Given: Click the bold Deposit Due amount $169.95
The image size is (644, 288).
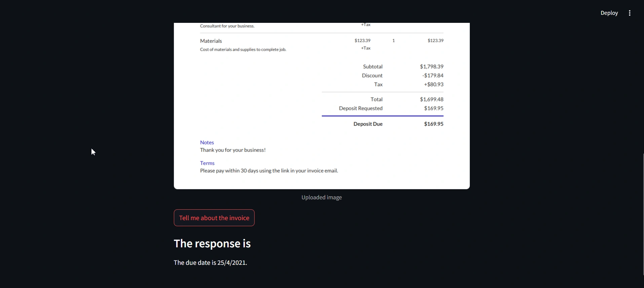Looking at the screenshot, I should [433, 124].
